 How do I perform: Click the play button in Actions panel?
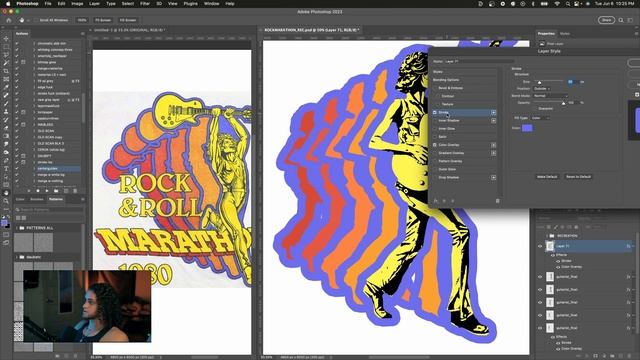coord(47,191)
